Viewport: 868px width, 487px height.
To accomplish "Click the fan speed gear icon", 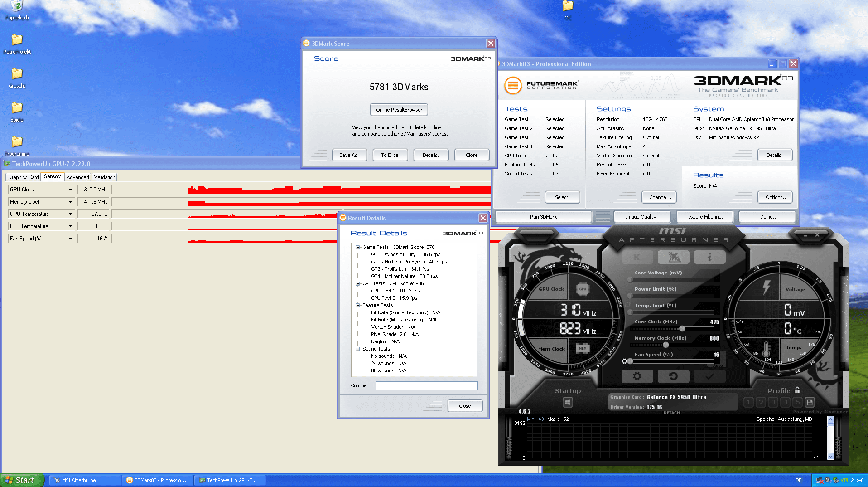I will (625, 361).
